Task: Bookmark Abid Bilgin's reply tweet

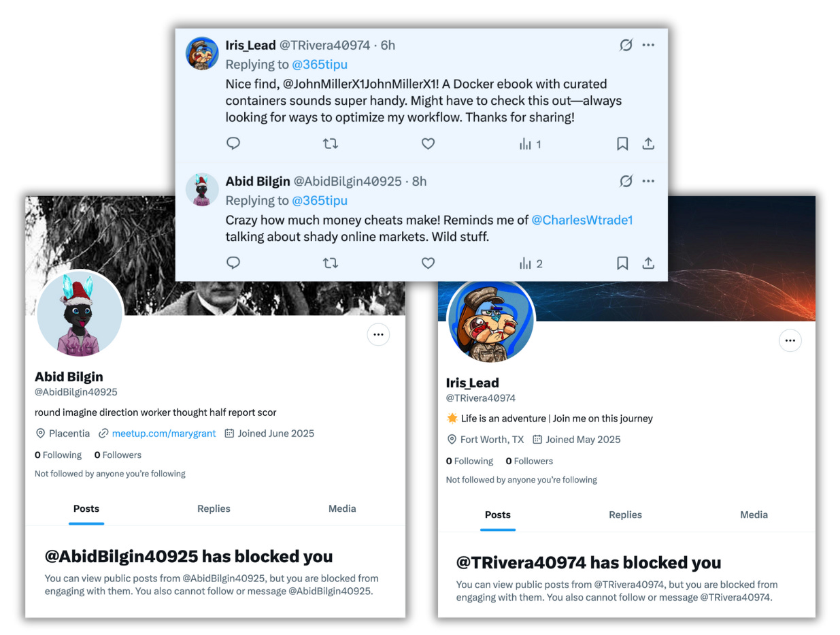Action: pos(622,263)
